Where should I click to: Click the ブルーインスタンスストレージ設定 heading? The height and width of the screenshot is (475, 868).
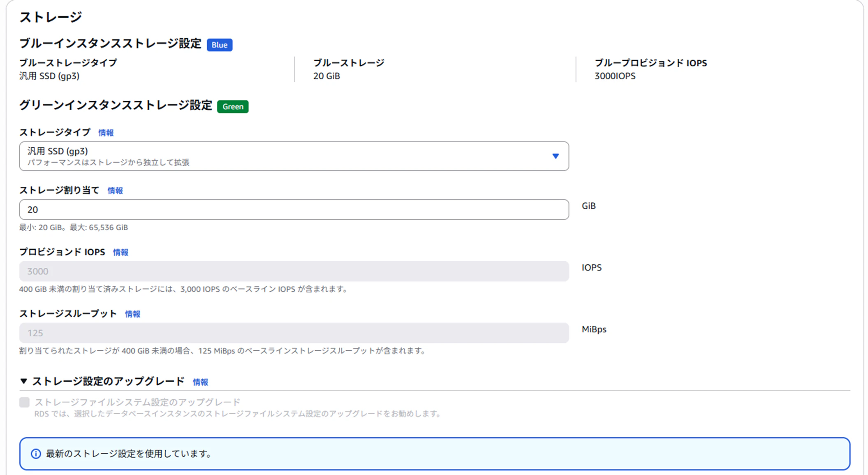coord(110,44)
